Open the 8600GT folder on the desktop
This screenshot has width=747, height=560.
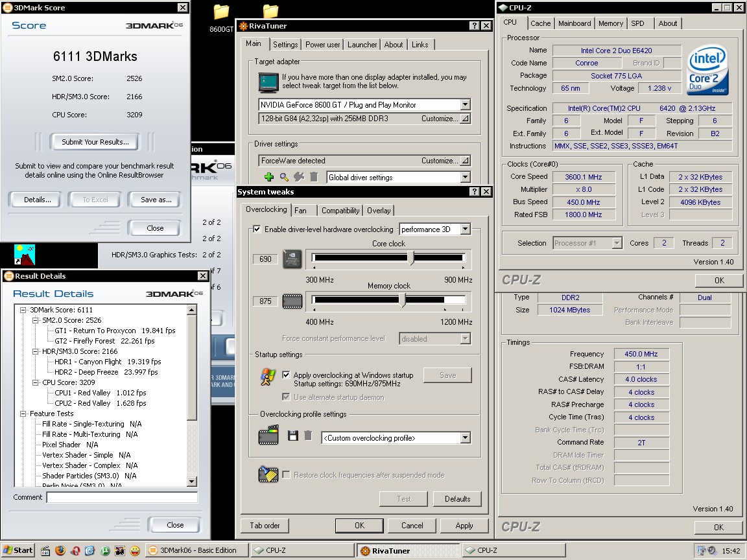(x=221, y=18)
